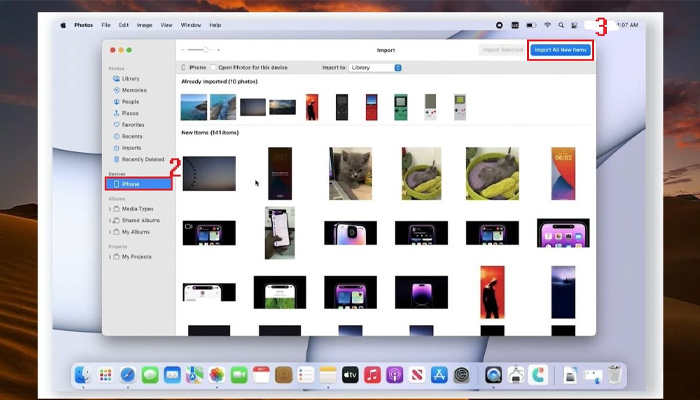Open Notes from the Dock
This screenshot has width=700, height=400.
(328, 375)
